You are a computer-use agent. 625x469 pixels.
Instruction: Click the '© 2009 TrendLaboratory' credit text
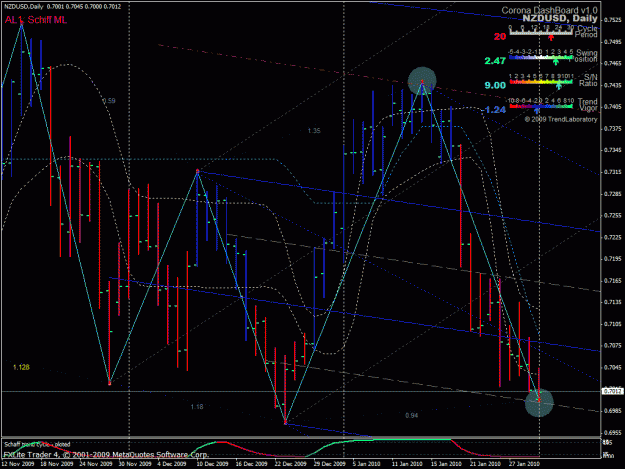click(561, 119)
